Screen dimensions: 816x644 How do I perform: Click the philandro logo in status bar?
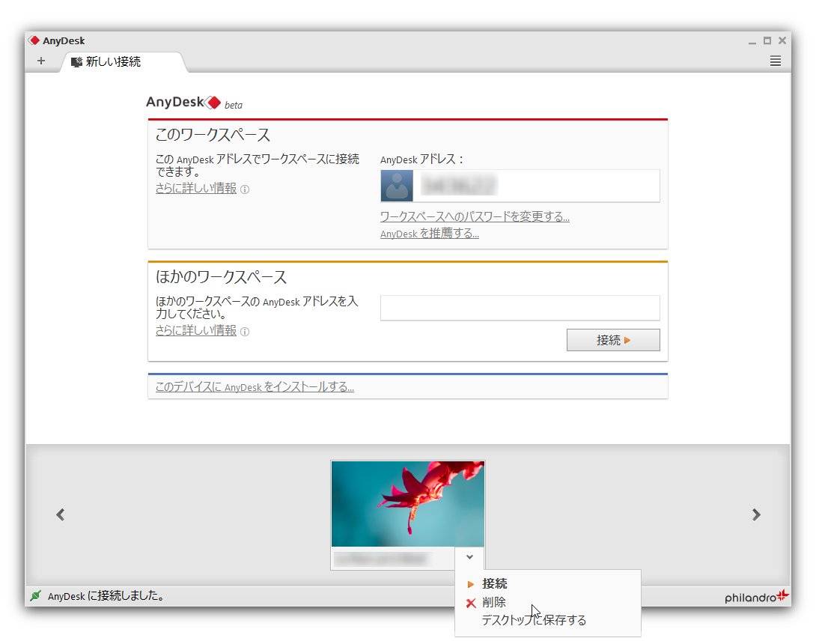[756, 597]
